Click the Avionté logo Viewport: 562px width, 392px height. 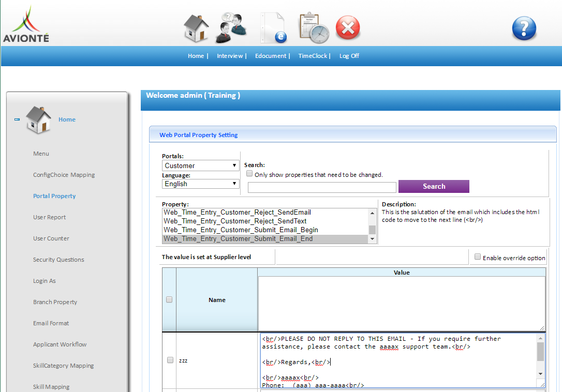click(x=26, y=25)
